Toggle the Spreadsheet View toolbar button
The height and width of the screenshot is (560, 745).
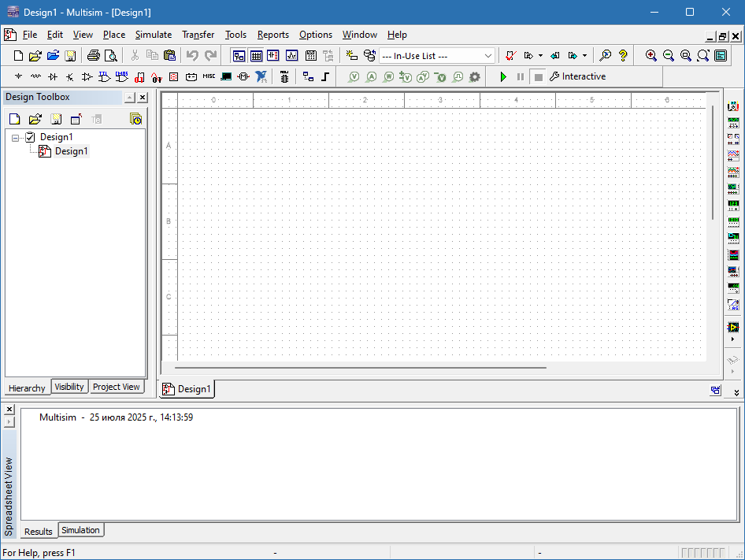pyautogui.click(x=256, y=56)
